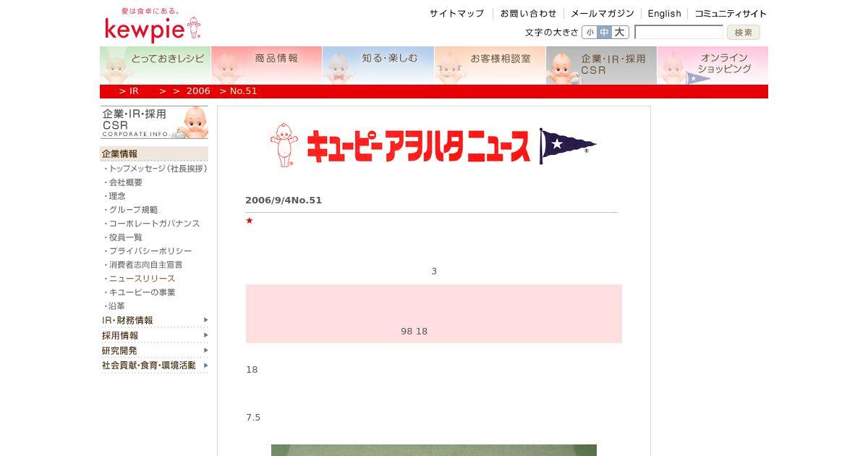Open コーポレートガバナンス in the sidebar

[x=154, y=224]
